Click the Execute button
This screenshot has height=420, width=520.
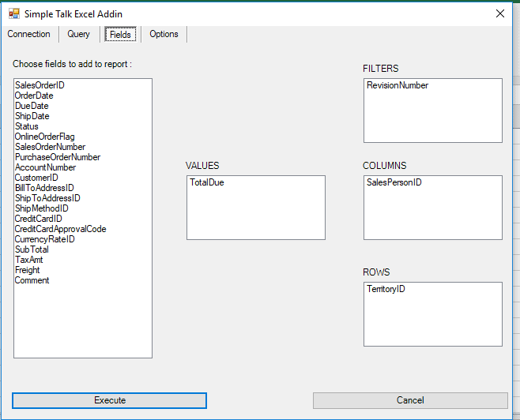coord(109,400)
